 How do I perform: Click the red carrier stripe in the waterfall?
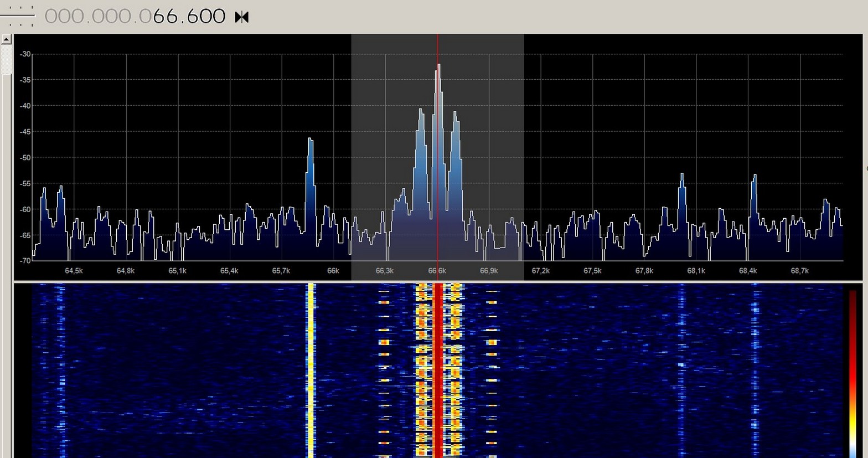click(x=437, y=370)
